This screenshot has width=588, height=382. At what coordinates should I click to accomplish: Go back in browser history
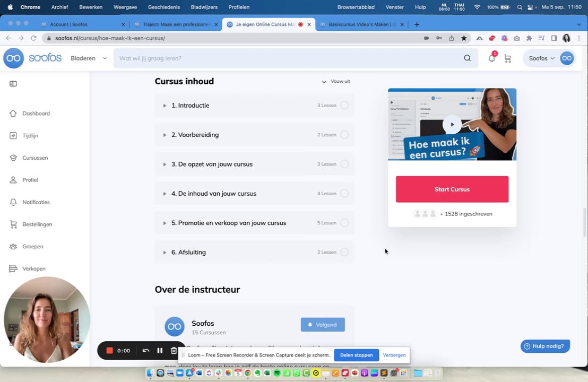(x=8, y=38)
